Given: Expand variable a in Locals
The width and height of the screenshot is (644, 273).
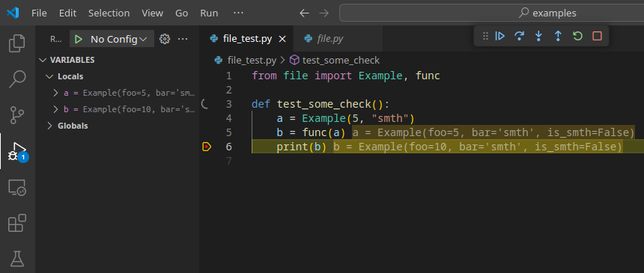Looking at the screenshot, I should tap(56, 93).
